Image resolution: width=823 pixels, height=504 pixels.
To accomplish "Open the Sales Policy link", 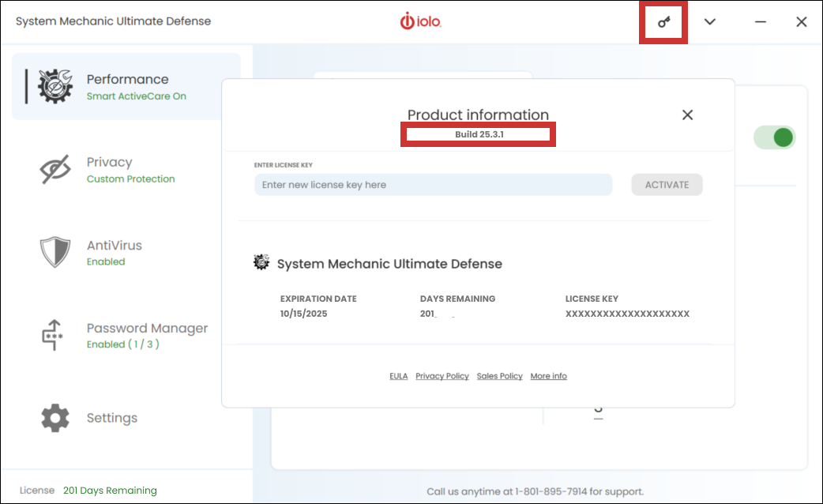I will click(500, 376).
